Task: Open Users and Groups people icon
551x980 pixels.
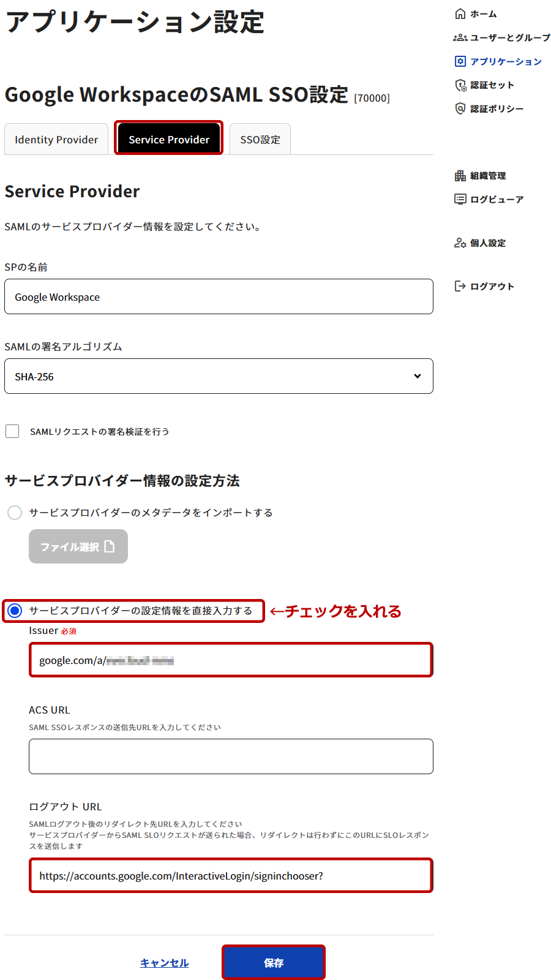Action: tap(460, 38)
